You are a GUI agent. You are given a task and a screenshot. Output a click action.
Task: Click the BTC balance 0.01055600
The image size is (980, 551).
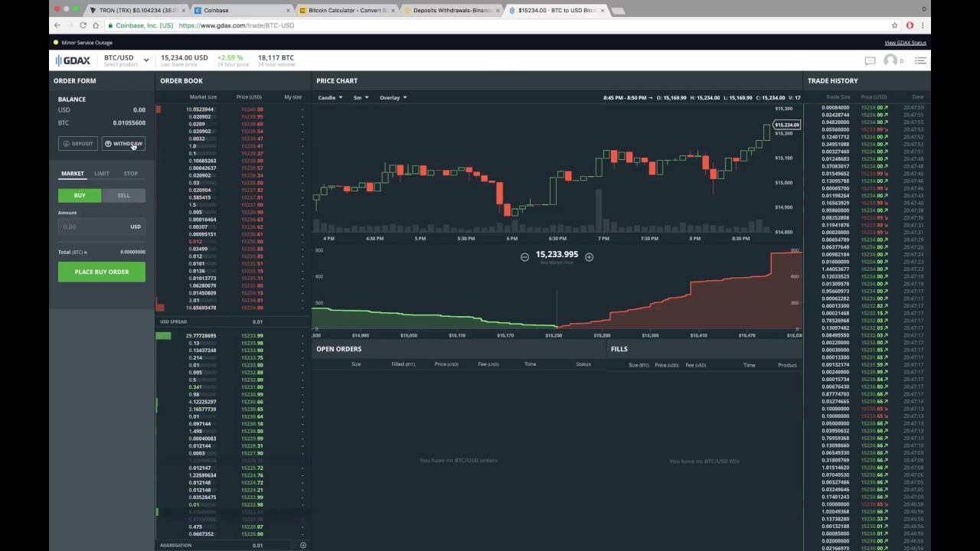pos(129,122)
